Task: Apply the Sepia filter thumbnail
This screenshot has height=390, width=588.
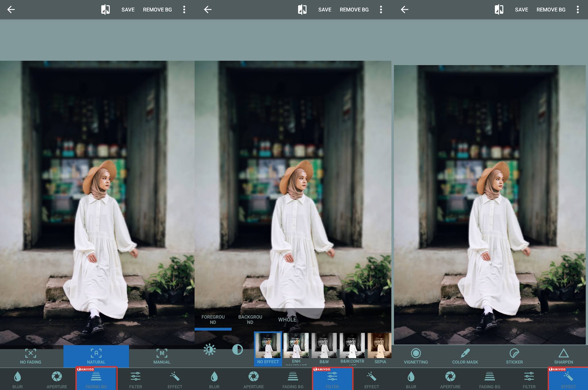Action: pos(380,345)
